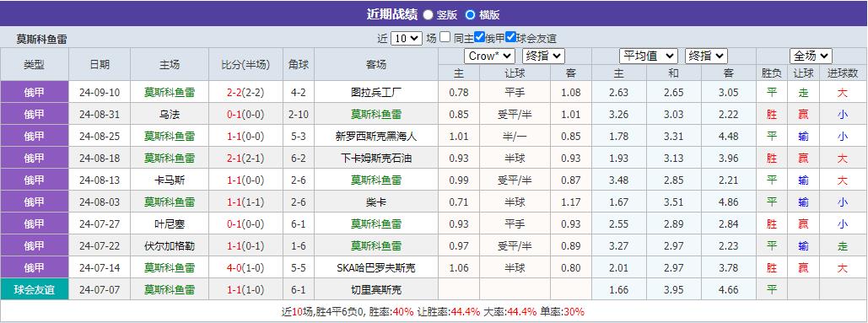Click 走 goals result on 24-07-22
The image size is (868, 323).
click(843, 245)
